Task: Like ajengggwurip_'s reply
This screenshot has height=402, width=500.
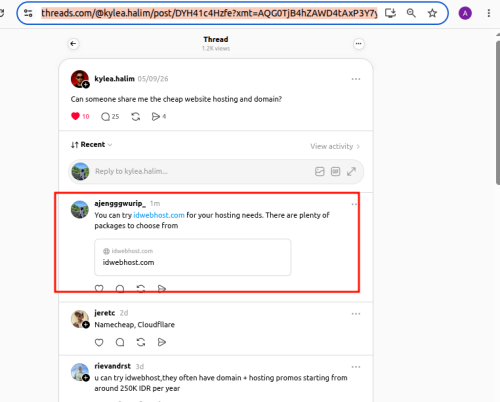Action: (99, 288)
